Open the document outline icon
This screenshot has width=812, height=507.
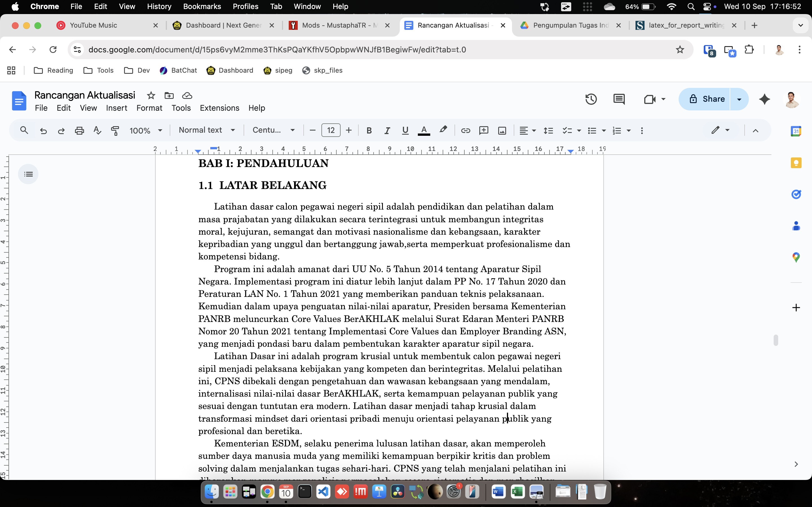(x=28, y=174)
